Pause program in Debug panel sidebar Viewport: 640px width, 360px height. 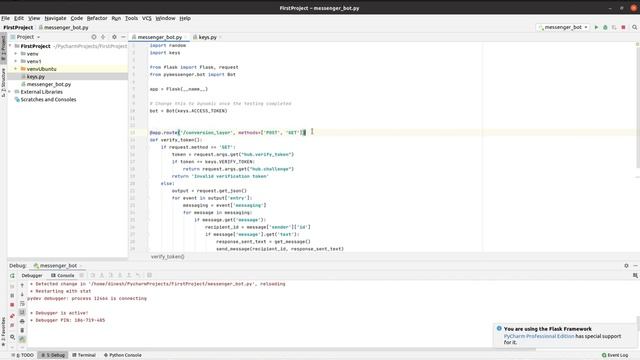click(12, 295)
